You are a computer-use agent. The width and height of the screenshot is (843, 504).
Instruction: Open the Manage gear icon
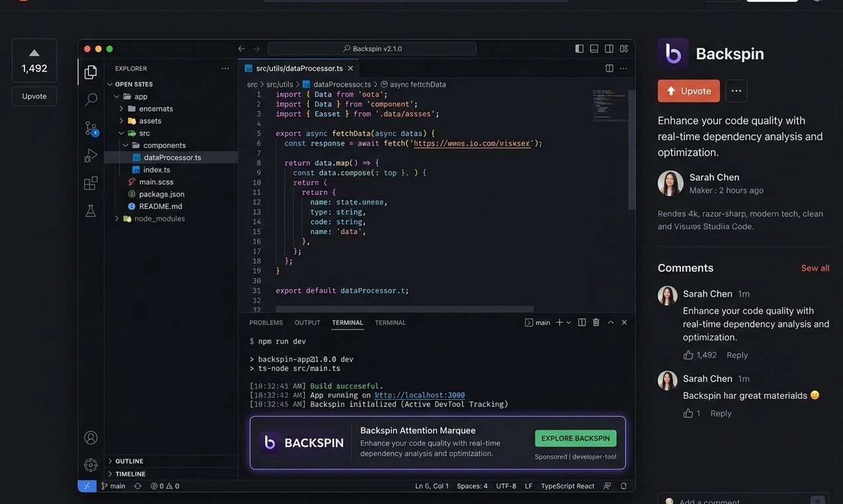coord(91,465)
